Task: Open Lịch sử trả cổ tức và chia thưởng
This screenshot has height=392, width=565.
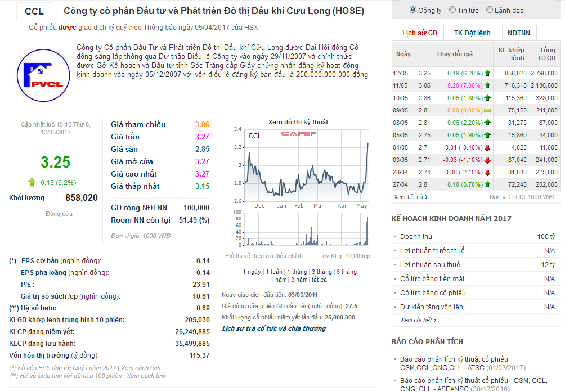Action: (274, 328)
